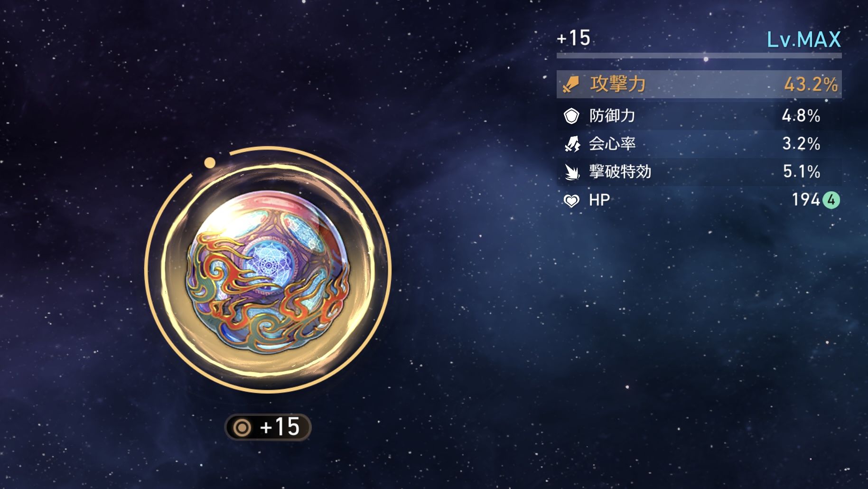Image resolution: width=868 pixels, height=489 pixels.
Task: Select the 会心率 substat row
Action: 699,144
